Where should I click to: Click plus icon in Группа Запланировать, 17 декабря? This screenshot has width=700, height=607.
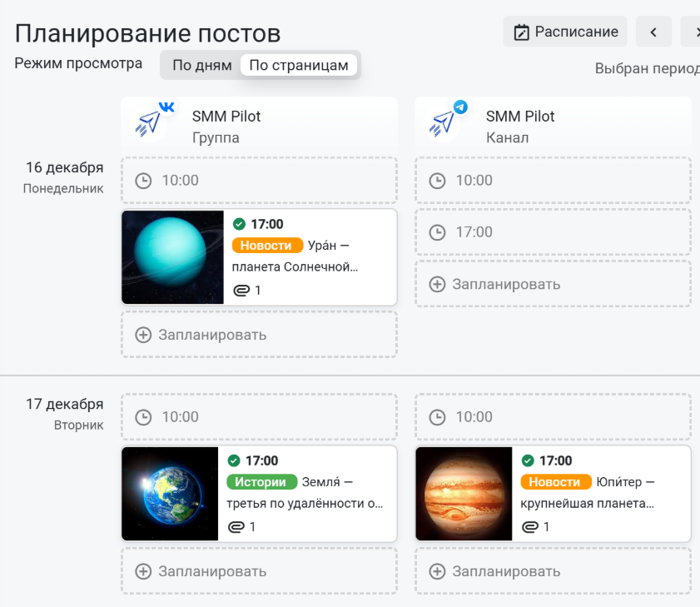pyautogui.click(x=143, y=572)
